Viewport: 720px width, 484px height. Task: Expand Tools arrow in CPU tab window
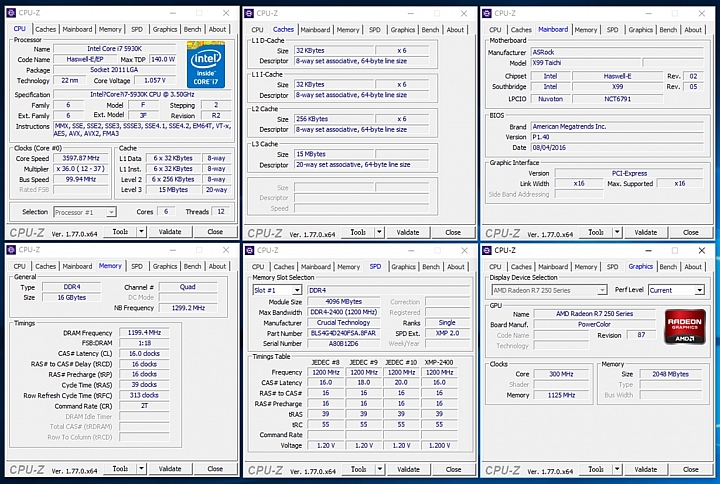click(141, 232)
